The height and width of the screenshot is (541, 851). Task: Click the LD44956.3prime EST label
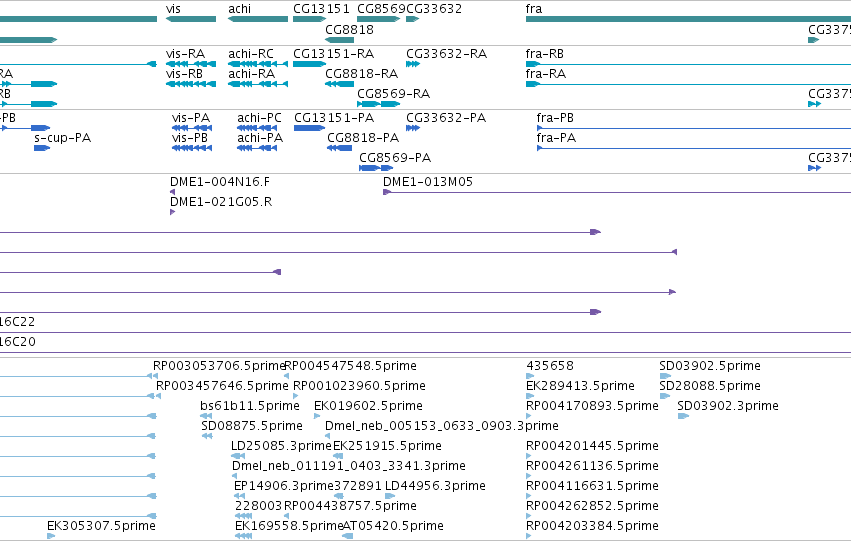(x=435, y=486)
